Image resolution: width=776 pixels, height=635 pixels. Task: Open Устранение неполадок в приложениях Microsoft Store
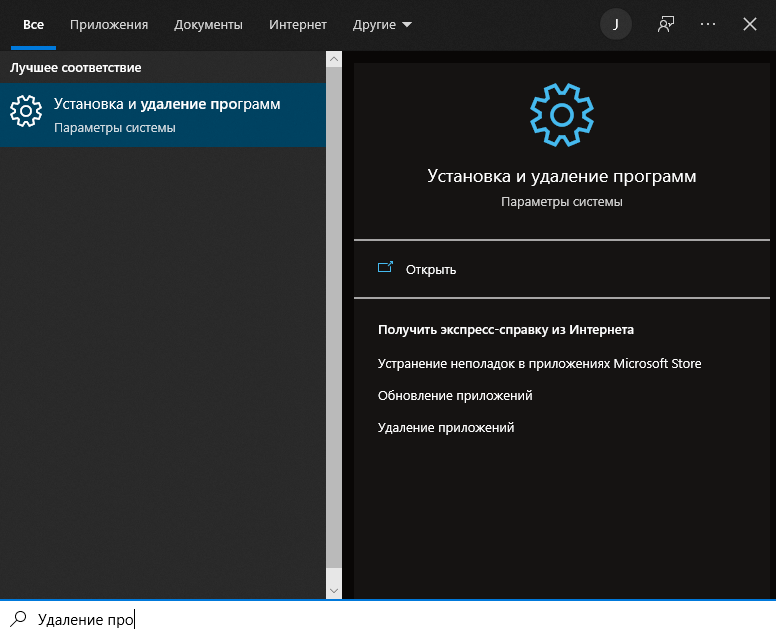[539, 364]
